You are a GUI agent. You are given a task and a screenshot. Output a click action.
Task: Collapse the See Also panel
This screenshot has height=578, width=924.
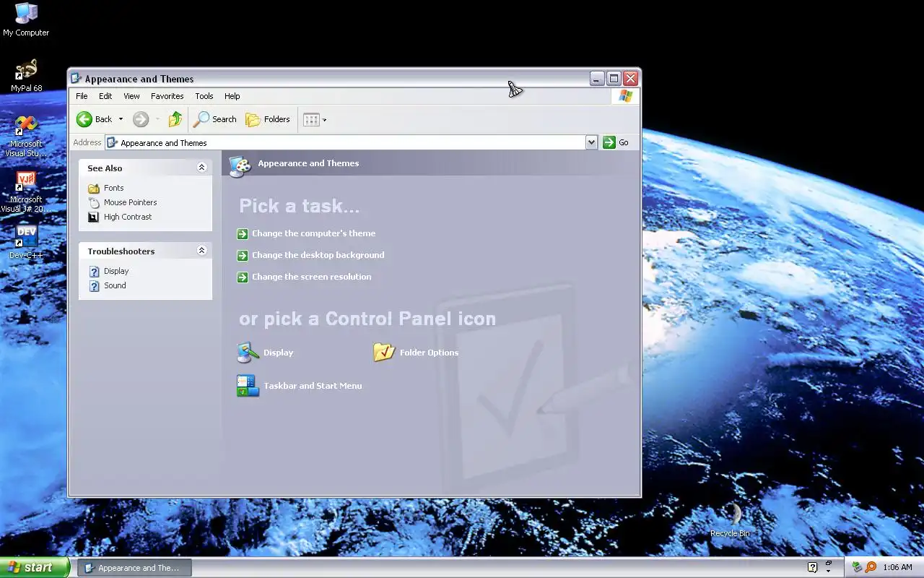[201, 168]
